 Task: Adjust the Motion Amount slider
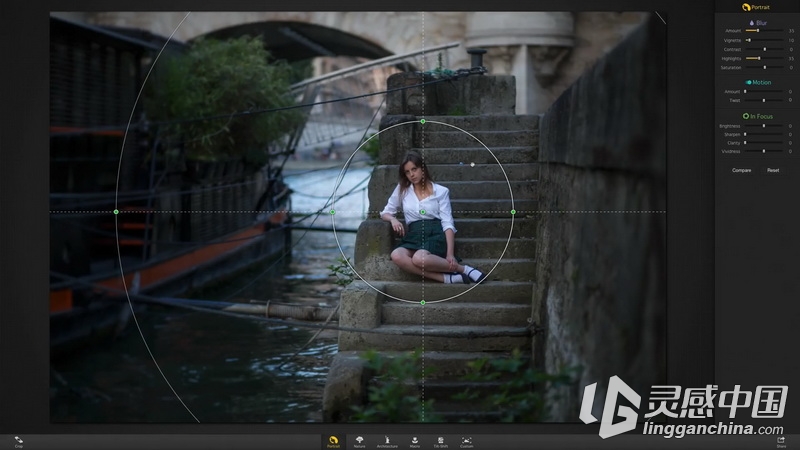764,91
